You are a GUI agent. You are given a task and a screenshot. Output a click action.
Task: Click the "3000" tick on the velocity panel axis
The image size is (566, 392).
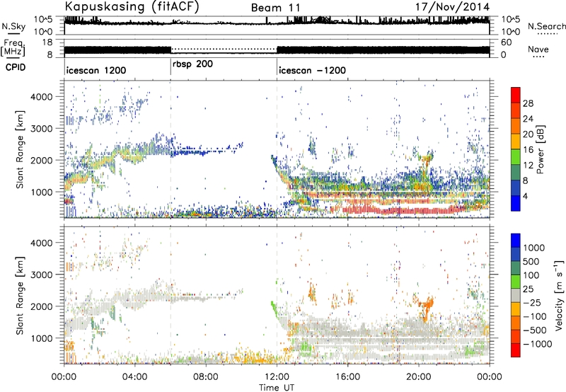tap(42, 275)
